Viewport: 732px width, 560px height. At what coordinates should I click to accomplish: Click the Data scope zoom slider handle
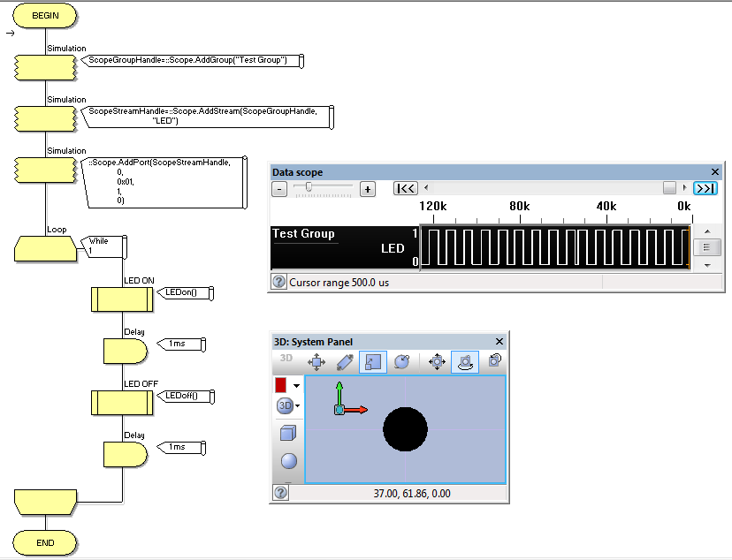click(x=309, y=186)
